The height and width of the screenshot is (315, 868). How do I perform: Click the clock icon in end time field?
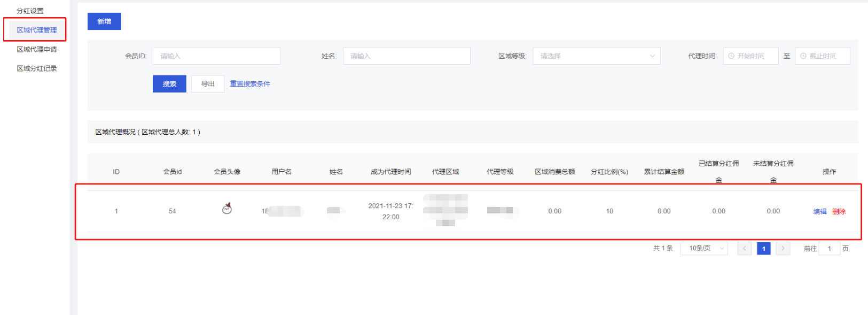(x=803, y=56)
